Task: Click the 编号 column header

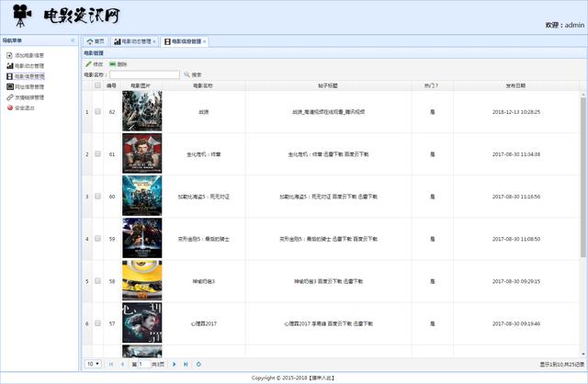Action: (111, 85)
